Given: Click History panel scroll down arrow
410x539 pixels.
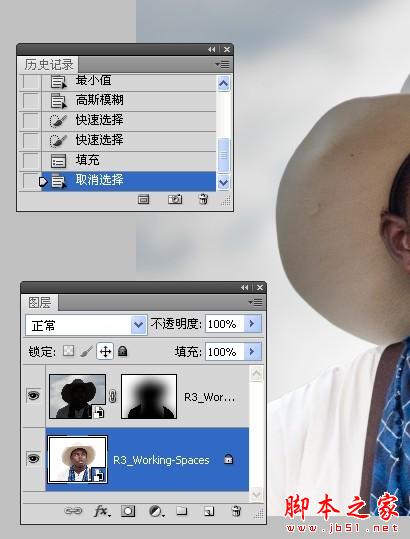Looking at the screenshot, I should coord(223,182).
